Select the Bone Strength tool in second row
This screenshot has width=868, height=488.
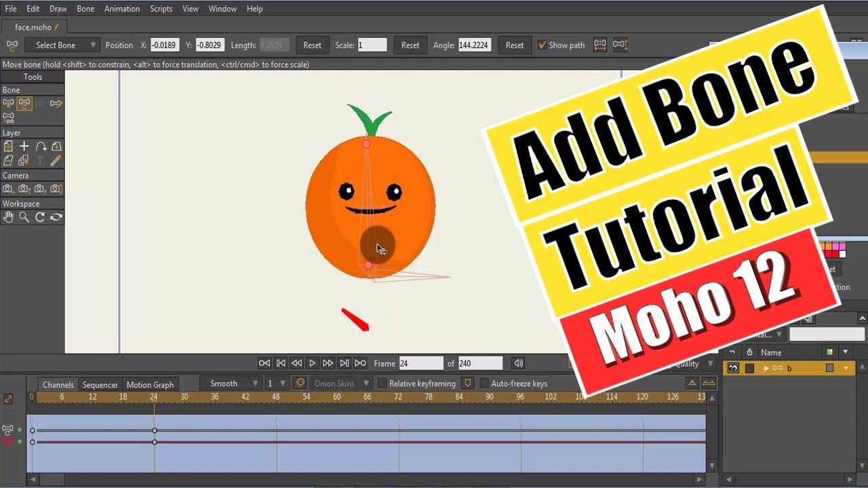(8, 118)
